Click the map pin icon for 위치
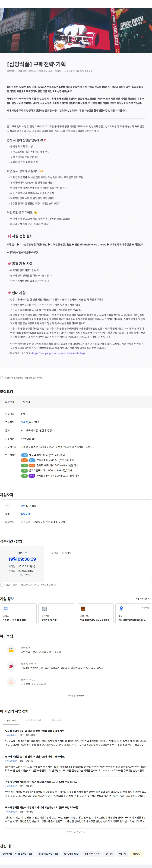The height and width of the screenshot is (868, 152). [x=121, y=609]
